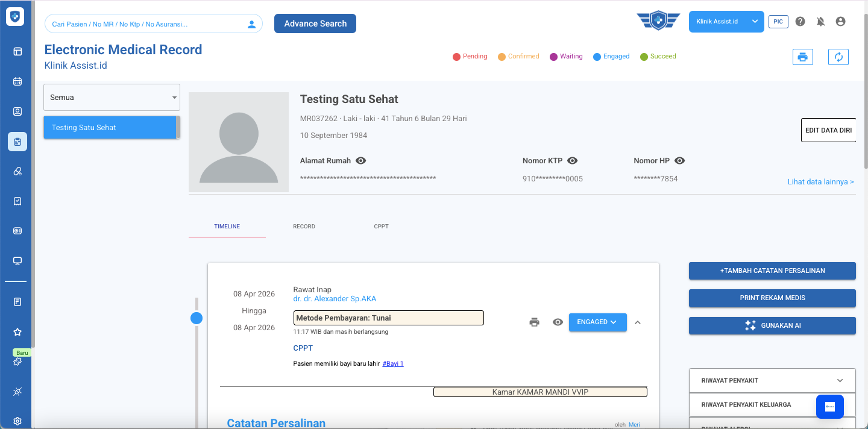Click the refresh icon button
The width and height of the screenshot is (868, 429).
(838, 57)
